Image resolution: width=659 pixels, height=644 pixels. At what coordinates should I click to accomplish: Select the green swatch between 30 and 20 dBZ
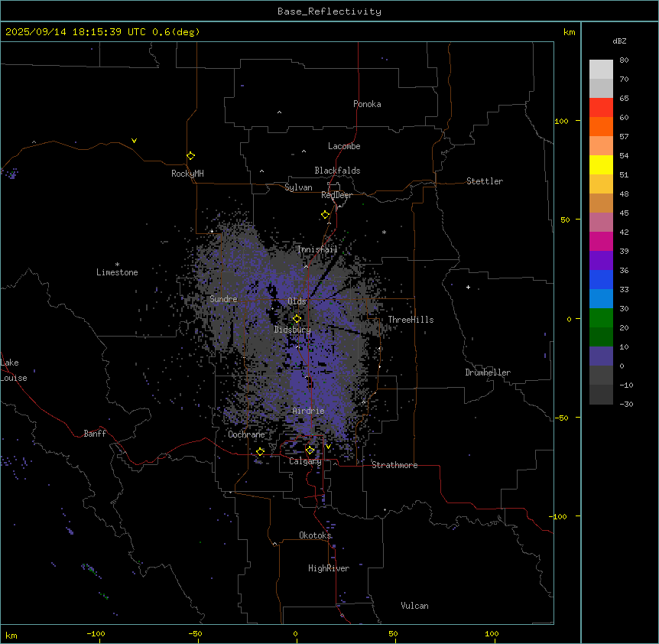(x=601, y=318)
